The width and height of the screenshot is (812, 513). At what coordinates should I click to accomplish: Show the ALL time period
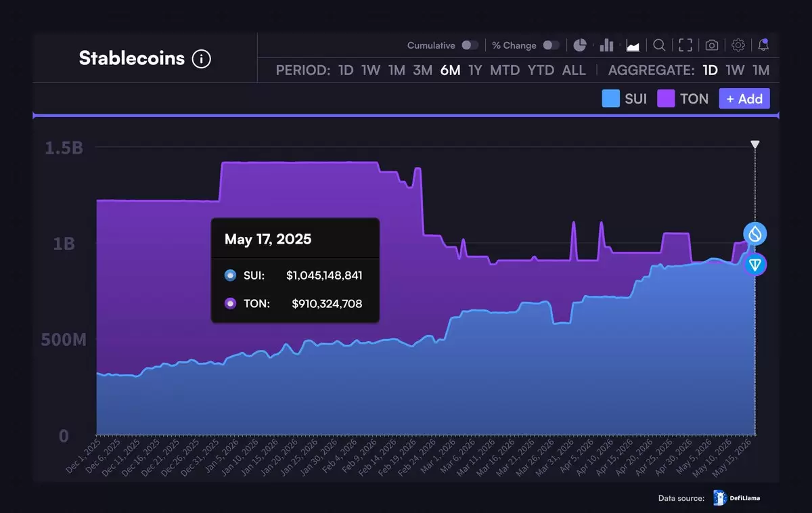574,70
